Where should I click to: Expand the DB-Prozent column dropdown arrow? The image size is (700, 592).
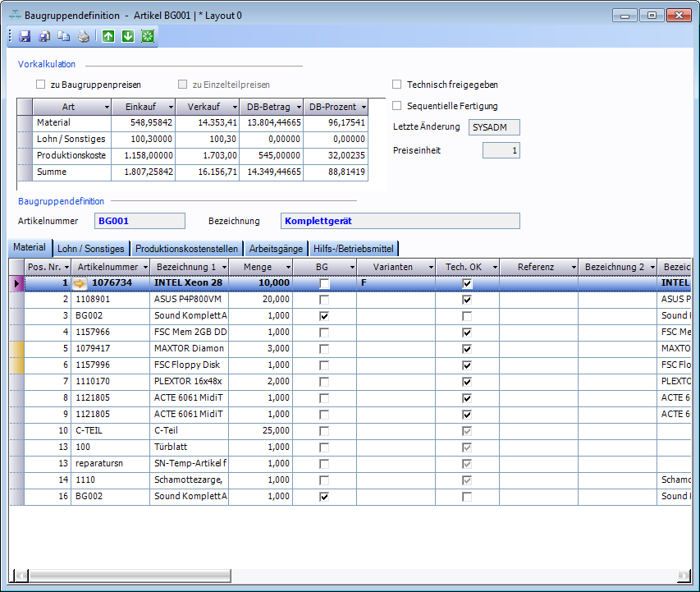pos(362,108)
